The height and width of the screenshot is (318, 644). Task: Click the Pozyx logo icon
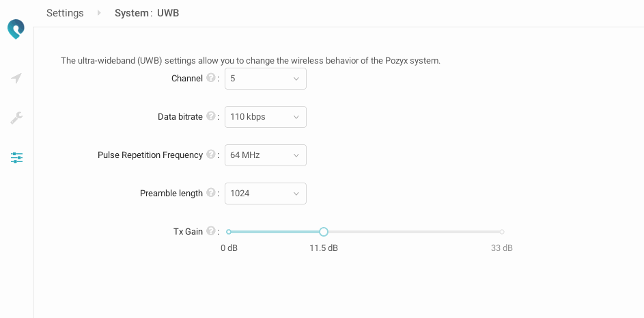(x=16, y=29)
